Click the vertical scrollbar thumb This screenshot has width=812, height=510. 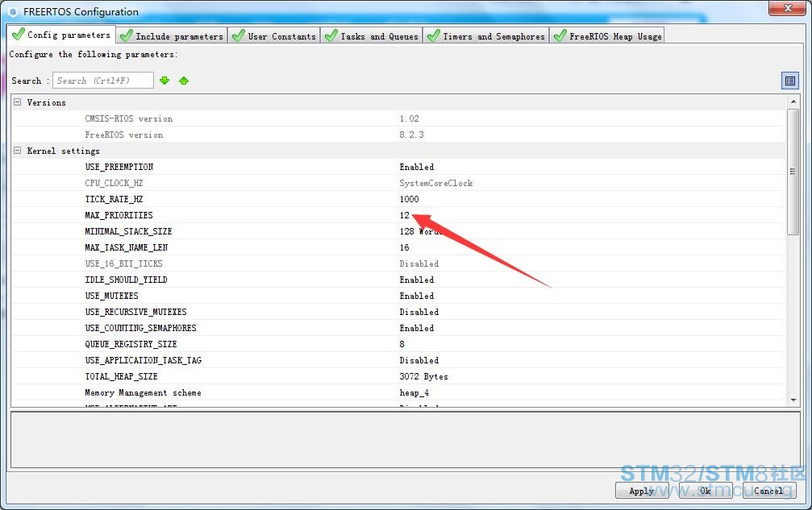(793, 172)
